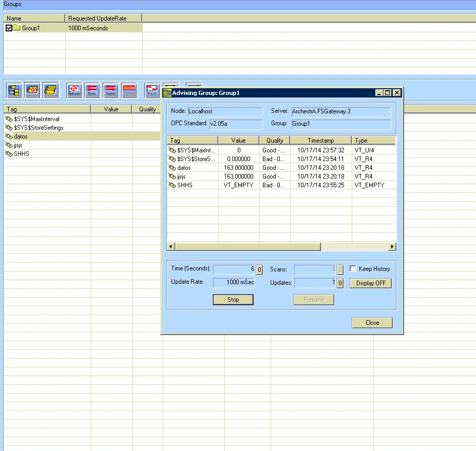Viewport: 476px width, 451px height.
Task: Click the tag hierarchy browse toolbar icon
Action: (x=14, y=90)
